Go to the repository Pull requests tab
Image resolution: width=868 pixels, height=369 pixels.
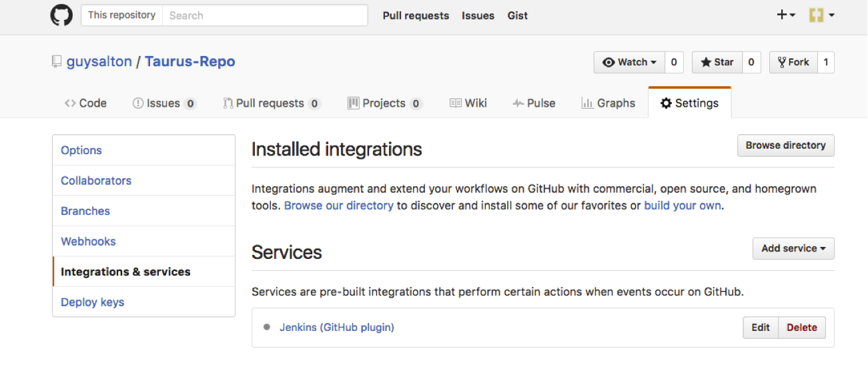click(x=271, y=103)
